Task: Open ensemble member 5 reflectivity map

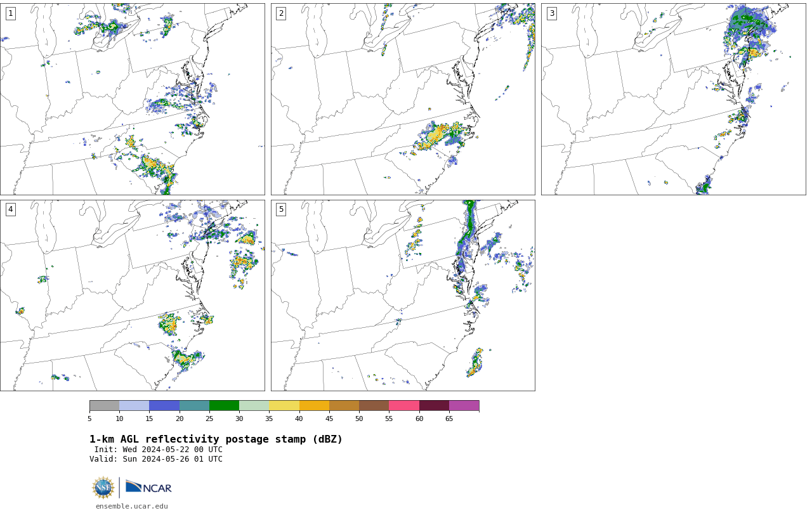Action: click(403, 295)
